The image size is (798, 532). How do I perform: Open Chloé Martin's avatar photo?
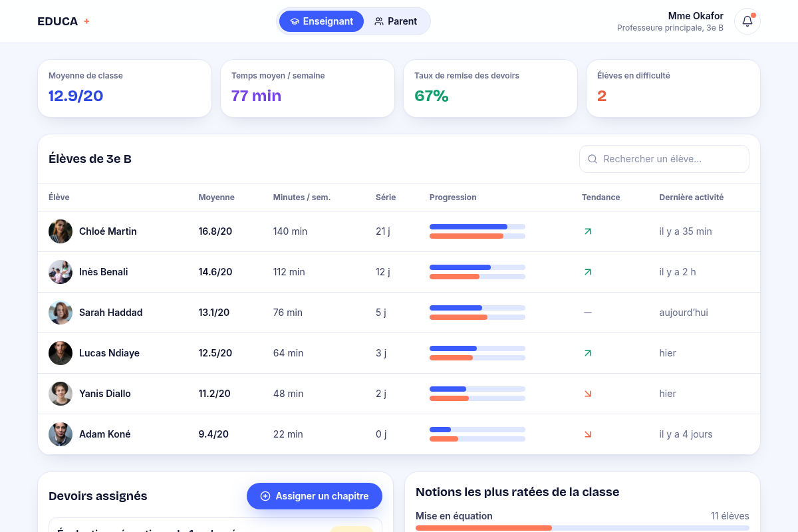tap(61, 231)
